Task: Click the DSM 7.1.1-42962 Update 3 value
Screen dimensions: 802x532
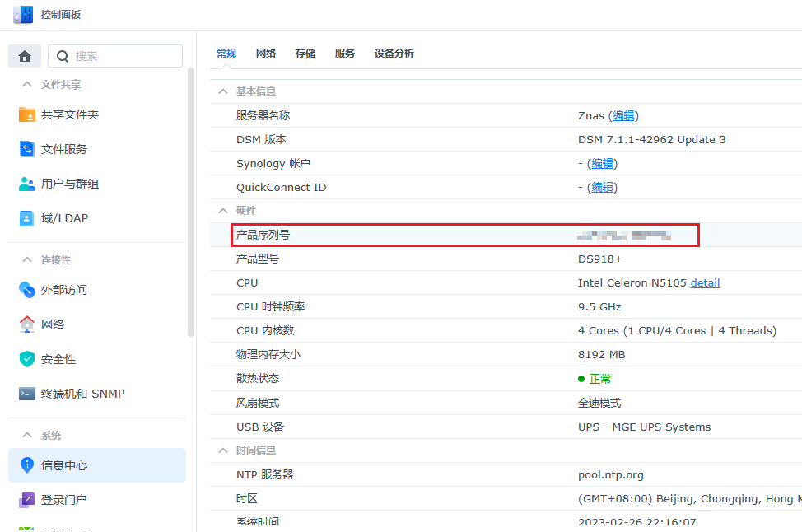Action: [651, 140]
